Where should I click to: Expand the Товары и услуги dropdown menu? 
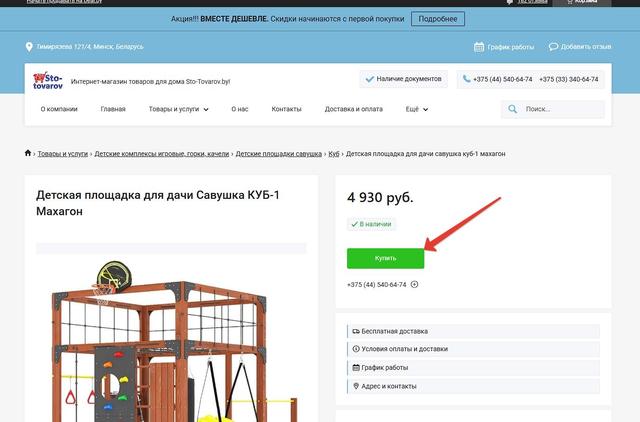pos(179,109)
